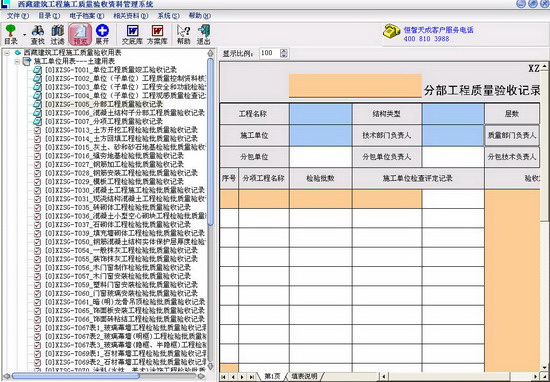Image resolution: width=550 pixels, height=382 pixels.
Task: Increase 显示比例 with up stepper arrow
Action: (284, 51)
